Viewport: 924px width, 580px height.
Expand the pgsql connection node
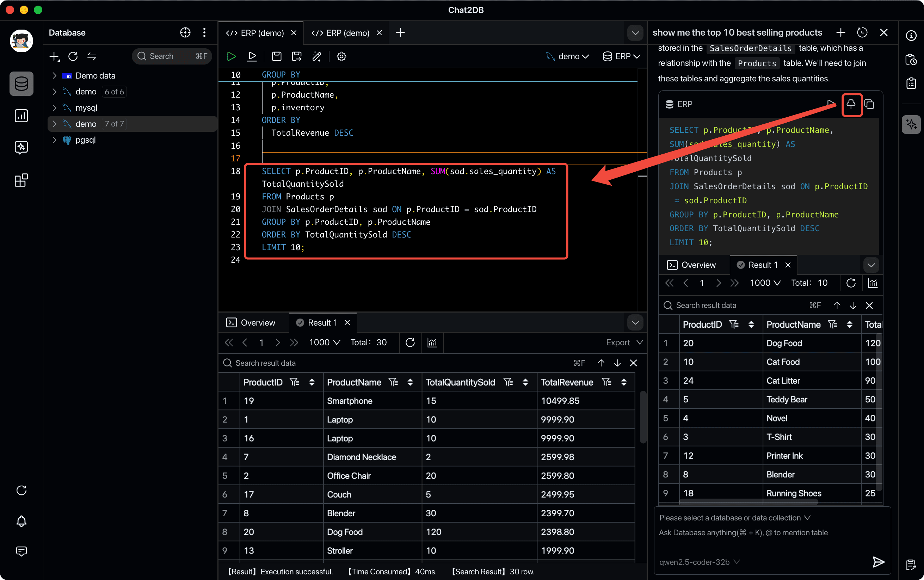click(54, 140)
